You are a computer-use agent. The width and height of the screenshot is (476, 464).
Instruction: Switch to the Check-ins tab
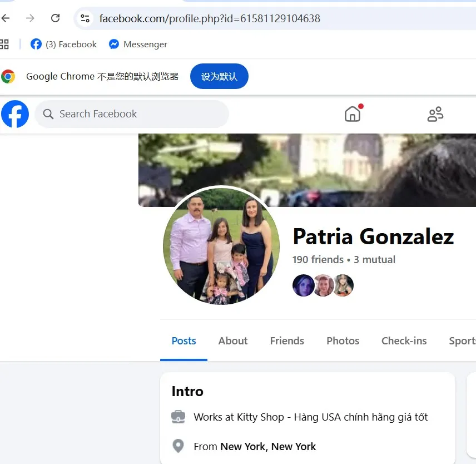point(404,340)
